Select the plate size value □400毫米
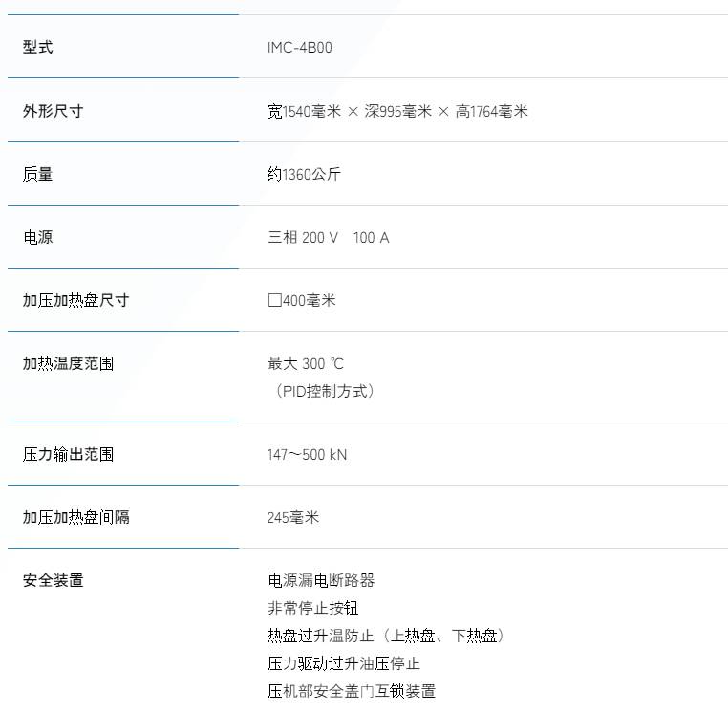The width and height of the screenshot is (728, 714). (301, 300)
